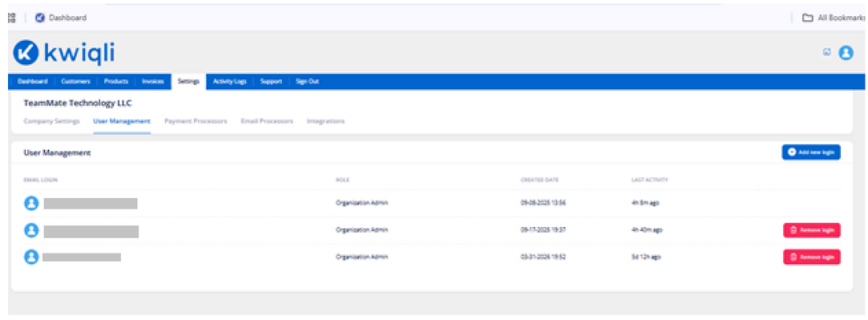Select the third user's avatar icon
Screen dimensions: 868x320
click(31, 257)
